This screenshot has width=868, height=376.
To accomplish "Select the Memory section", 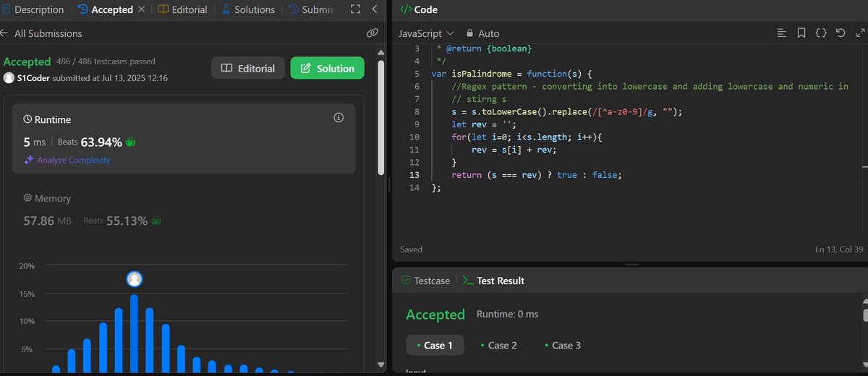I will pyautogui.click(x=184, y=210).
